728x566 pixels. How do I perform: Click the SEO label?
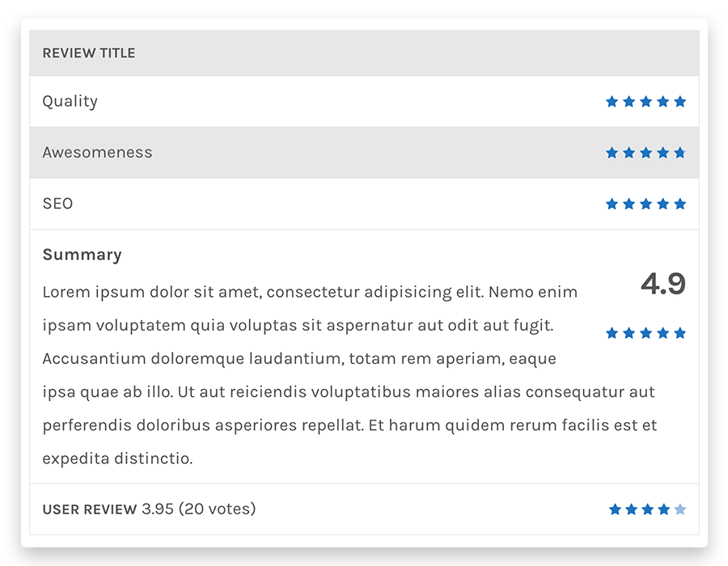57,204
